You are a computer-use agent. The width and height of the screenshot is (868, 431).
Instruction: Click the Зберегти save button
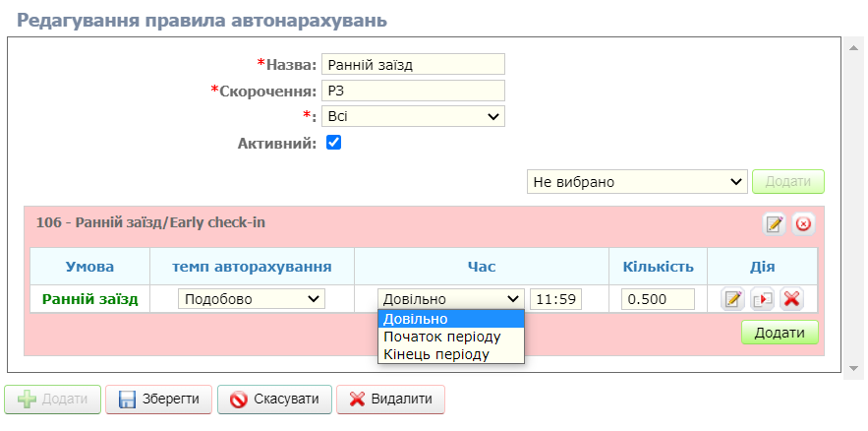[158, 400]
